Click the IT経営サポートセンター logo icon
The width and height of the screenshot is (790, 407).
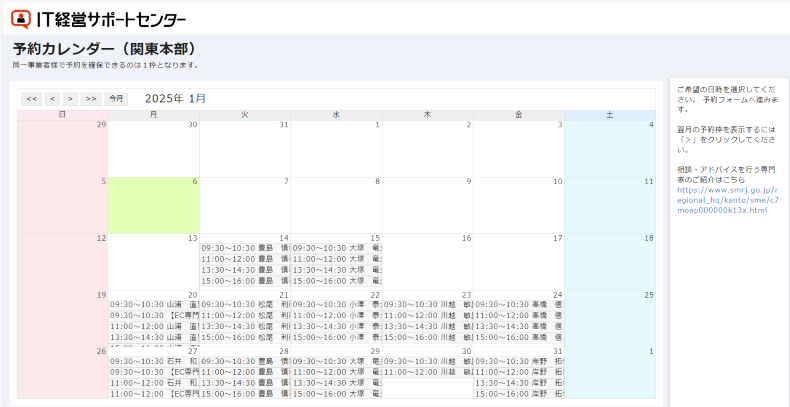[20, 19]
